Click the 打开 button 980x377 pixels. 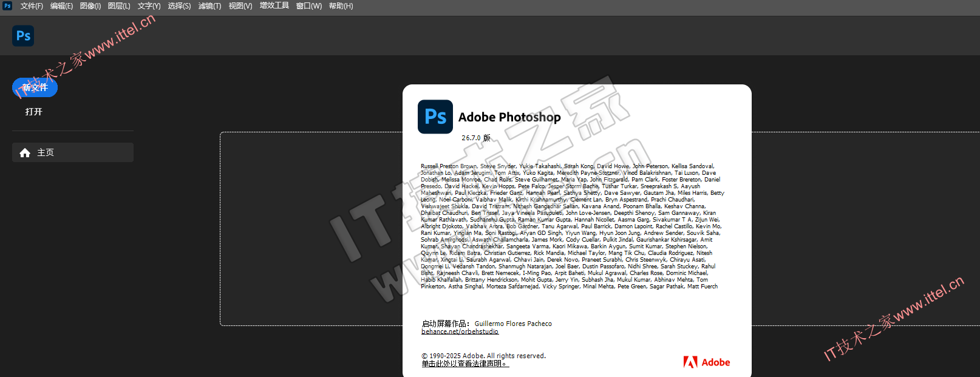tap(34, 112)
